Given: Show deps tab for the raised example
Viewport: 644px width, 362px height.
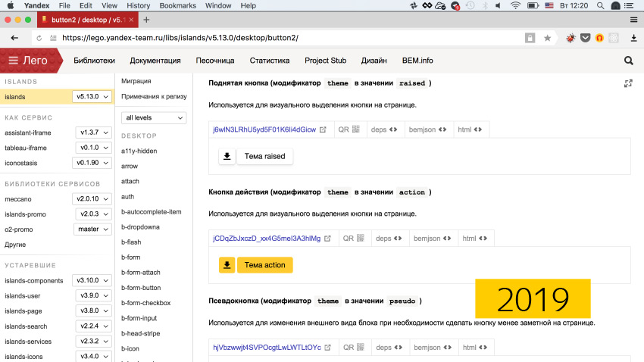Looking at the screenshot, I should (x=383, y=130).
